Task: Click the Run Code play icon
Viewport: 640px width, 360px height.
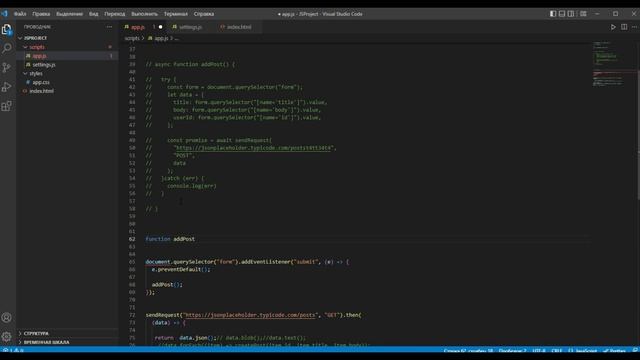Action: pos(613,27)
